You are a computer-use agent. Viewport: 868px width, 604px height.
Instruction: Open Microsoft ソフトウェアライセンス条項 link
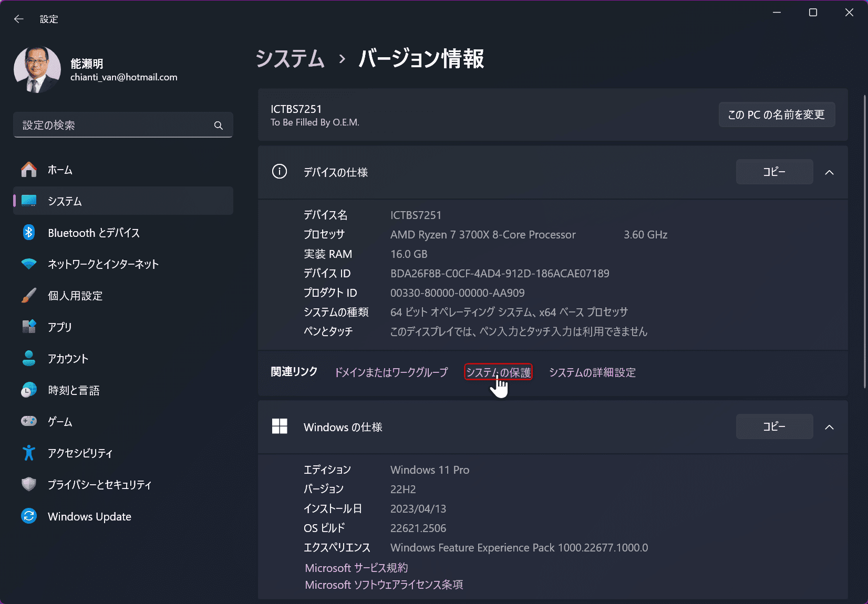point(384,585)
